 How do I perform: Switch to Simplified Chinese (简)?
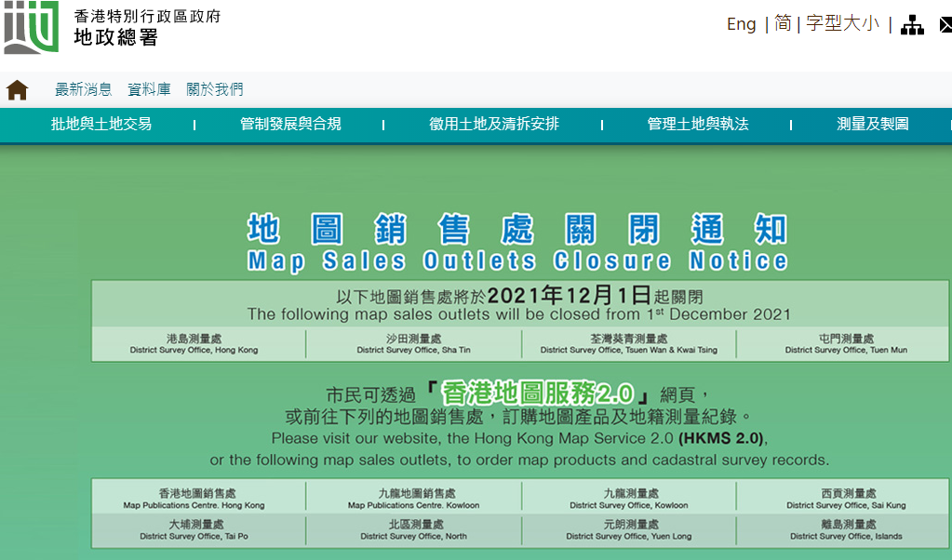pos(783,24)
